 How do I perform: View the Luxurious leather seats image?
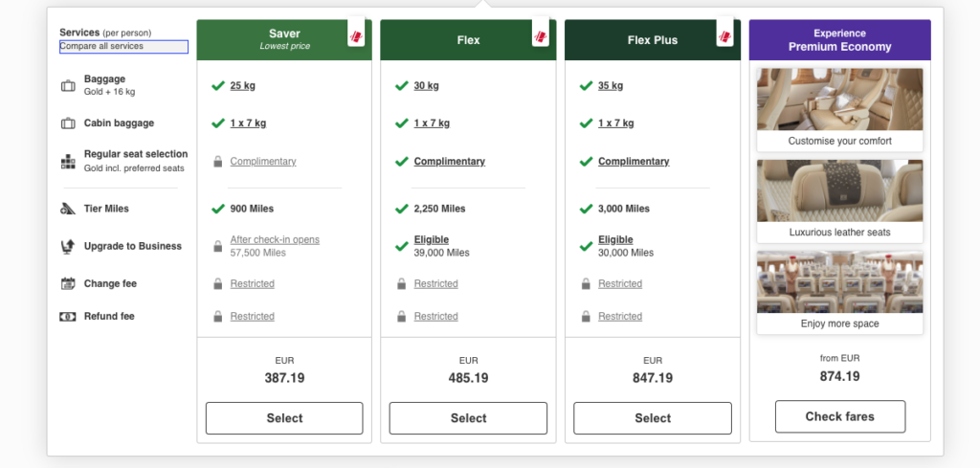(x=840, y=190)
